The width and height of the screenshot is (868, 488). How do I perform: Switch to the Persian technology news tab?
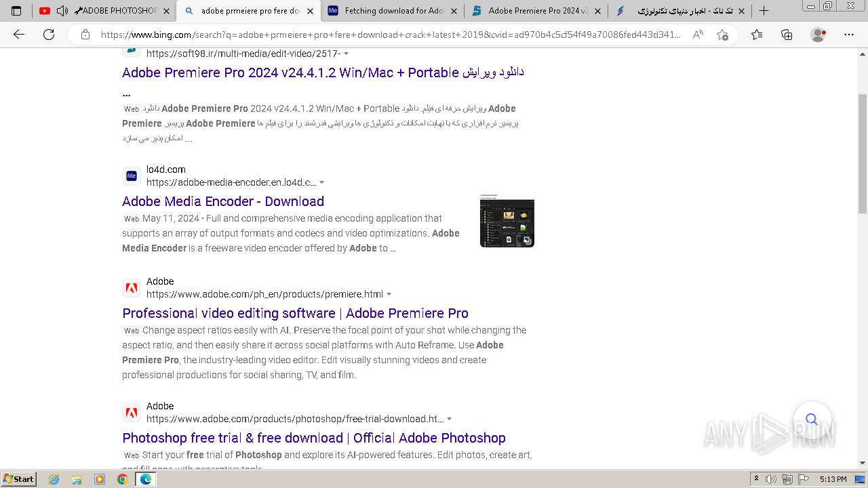pyautogui.click(x=680, y=11)
